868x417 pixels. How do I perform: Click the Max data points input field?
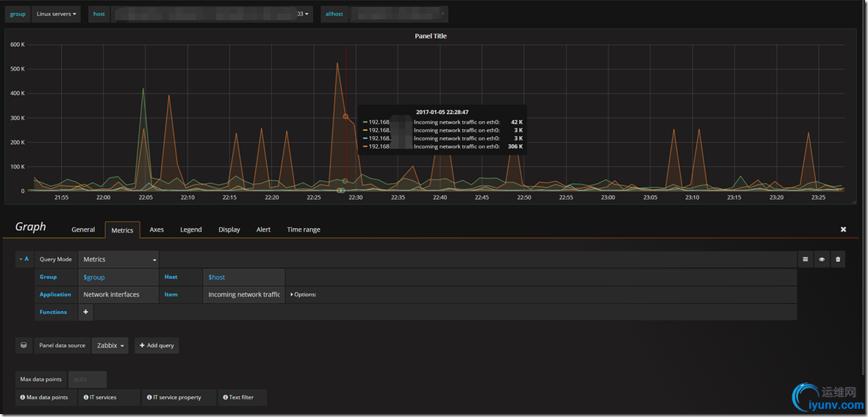click(x=87, y=379)
